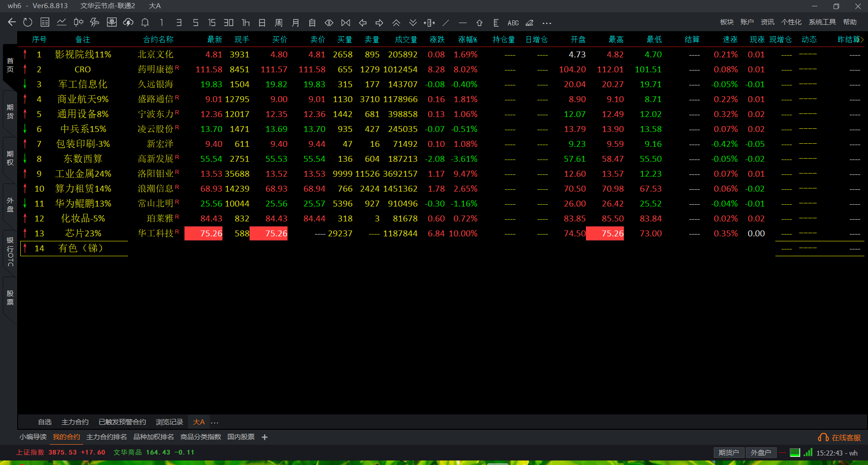Open 在线客服 online support link

pyautogui.click(x=840, y=437)
